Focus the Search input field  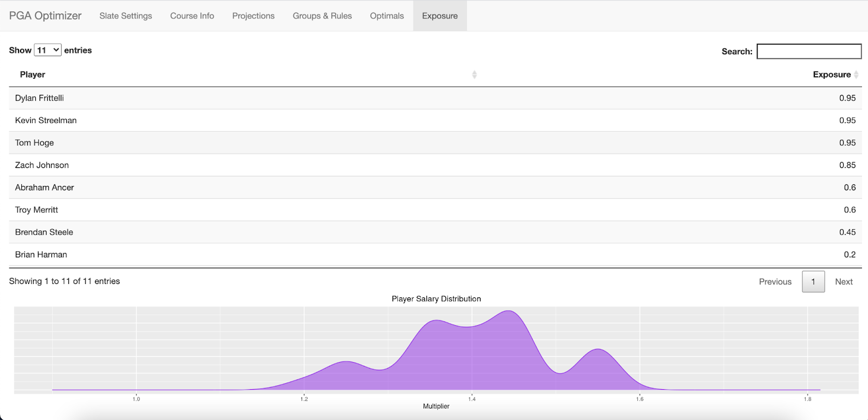pos(809,51)
